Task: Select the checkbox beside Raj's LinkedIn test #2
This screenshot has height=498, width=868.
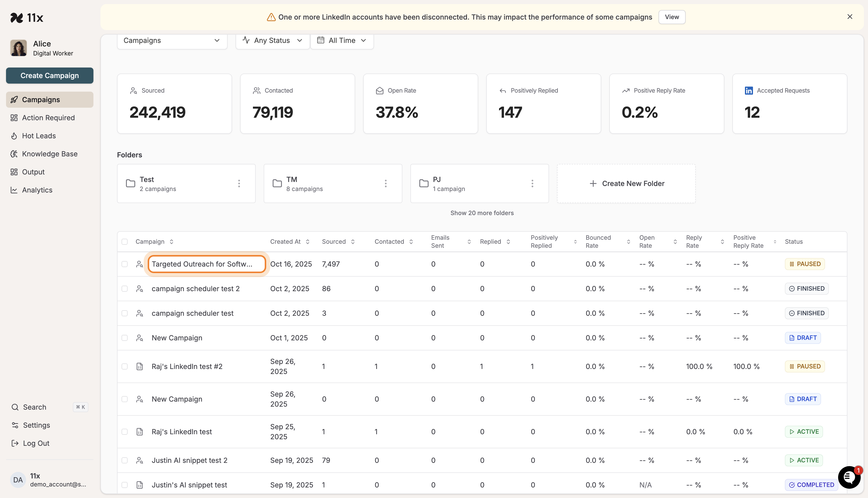Action: point(125,366)
